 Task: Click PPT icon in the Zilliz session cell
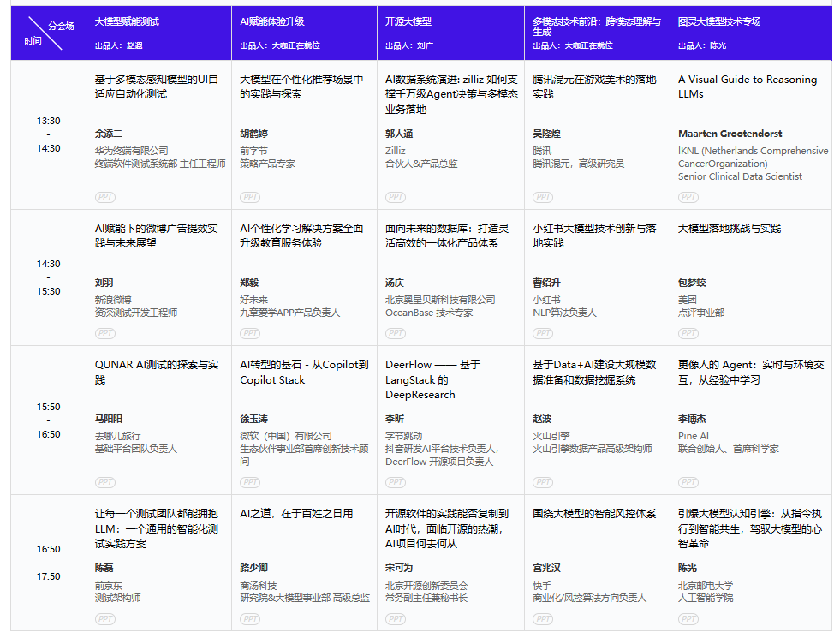tap(396, 197)
